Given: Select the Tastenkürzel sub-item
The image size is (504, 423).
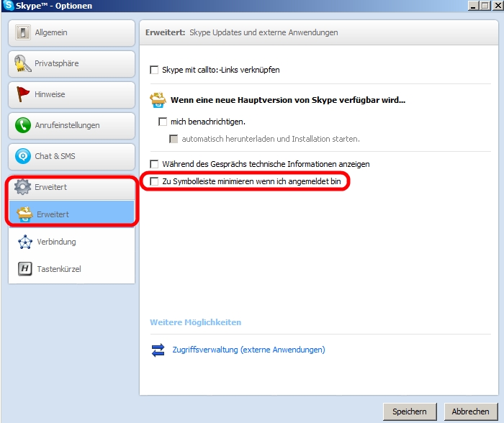Looking at the screenshot, I should click(71, 269).
